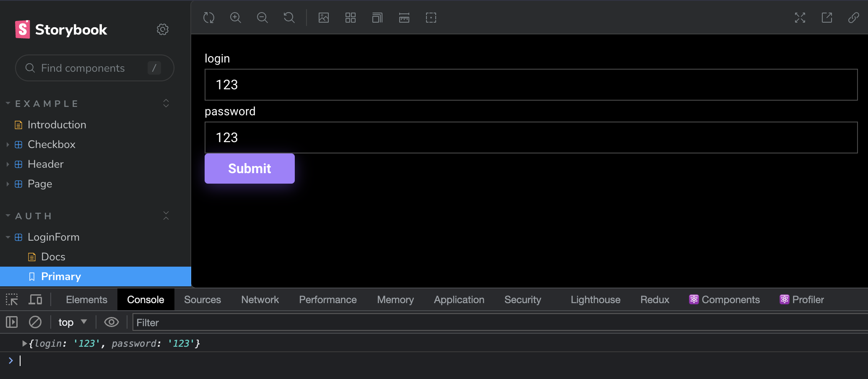Screen dimensions: 868x379
Task: Enable the measure tool
Action: point(404,18)
